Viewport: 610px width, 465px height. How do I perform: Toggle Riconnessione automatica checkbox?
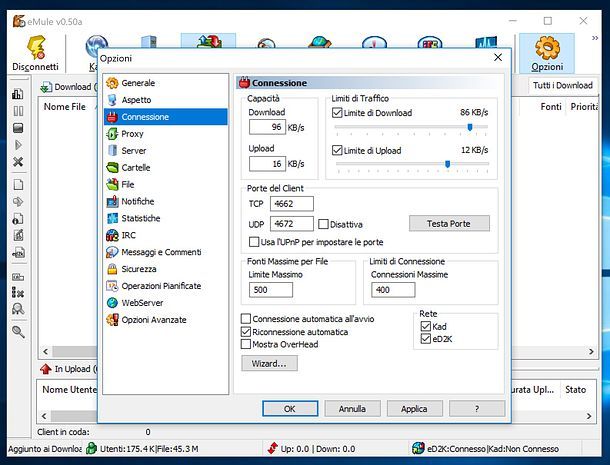point(246,332)
